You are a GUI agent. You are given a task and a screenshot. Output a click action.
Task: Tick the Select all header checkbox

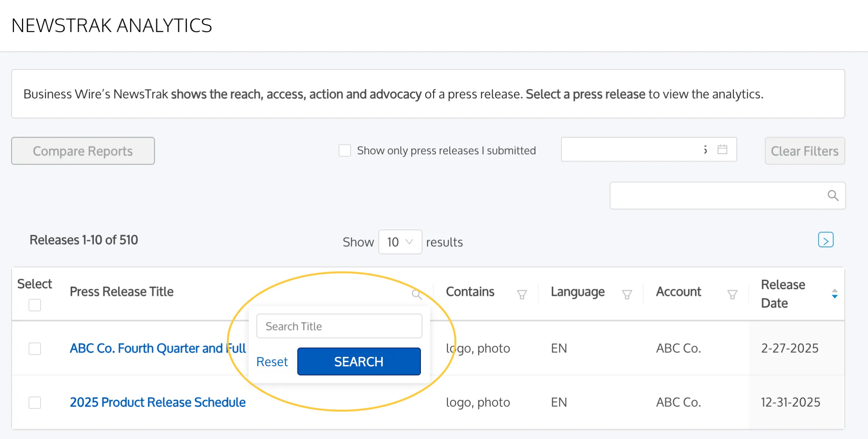pyautogui.click(x=35, y=305)
